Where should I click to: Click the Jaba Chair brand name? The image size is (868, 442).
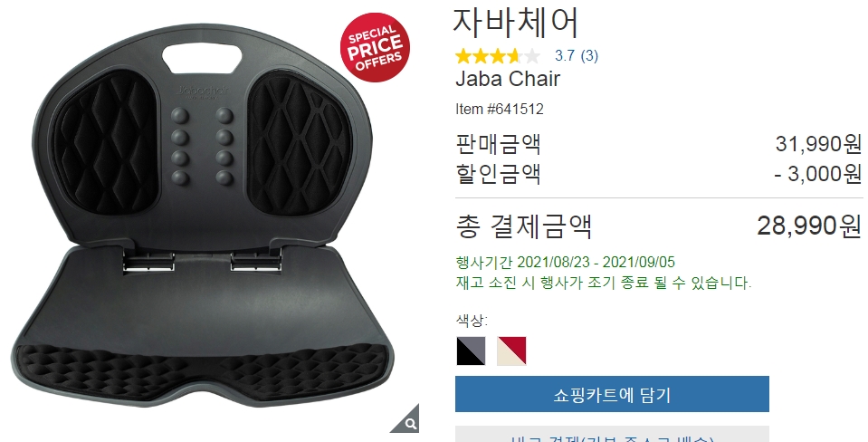pyautogui.click(x=508, y=79)
